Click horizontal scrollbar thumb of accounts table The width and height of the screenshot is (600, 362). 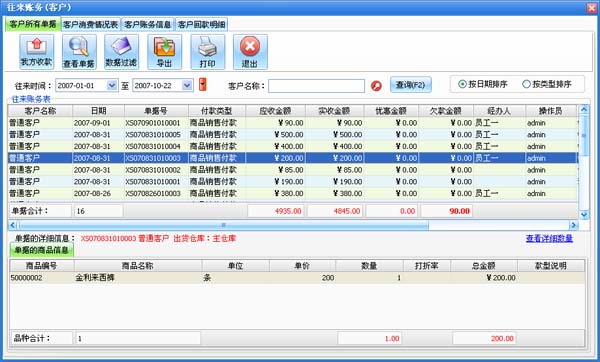click(223, 225)
